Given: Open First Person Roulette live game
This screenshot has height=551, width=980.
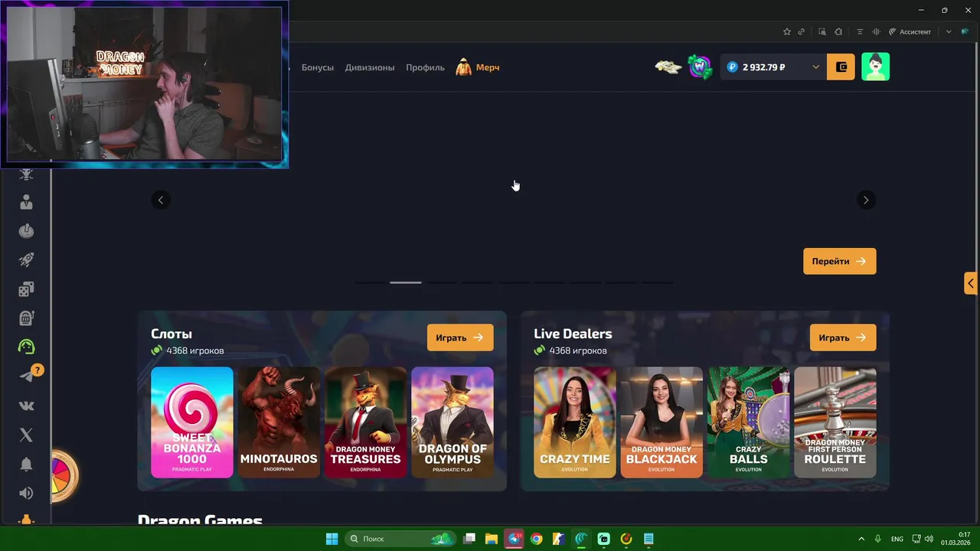Looking at the screenshot, I should point(835,422).
